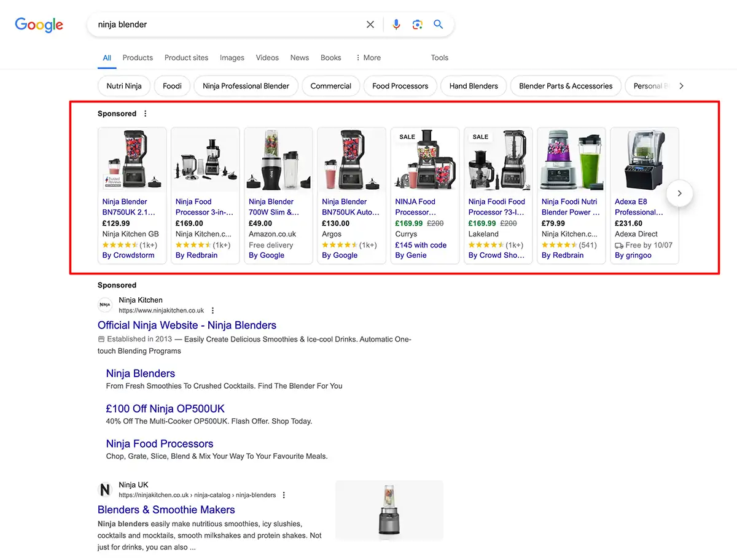
Task: Switch to the Product sites tab
Action: (186, 58)
